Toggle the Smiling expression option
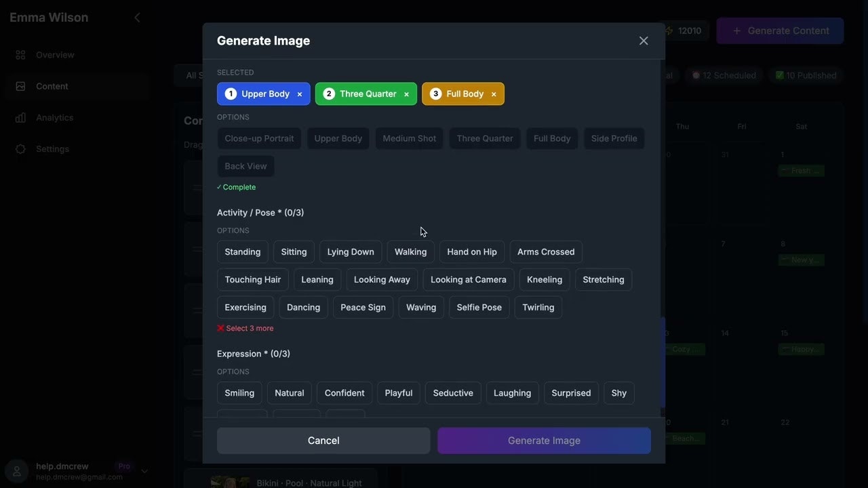The height and width of the screenshot is (488, 868). 239,392
